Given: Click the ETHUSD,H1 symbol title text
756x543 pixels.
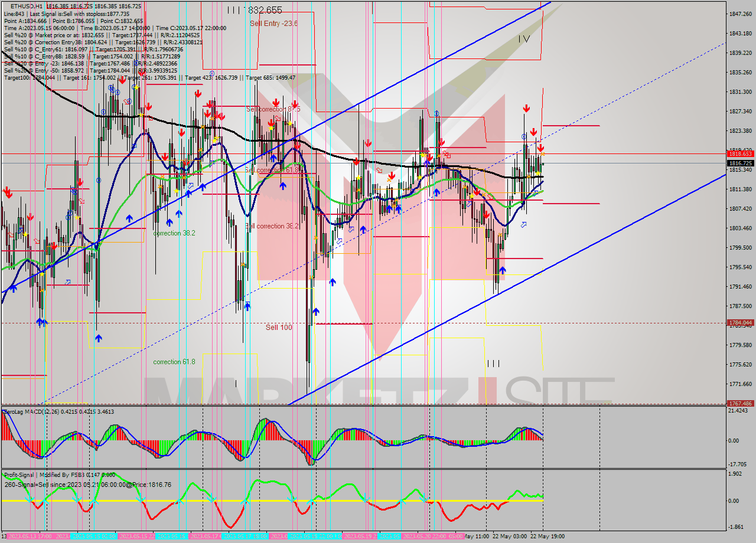Looking at the screenshot, I should click(27, 6).
